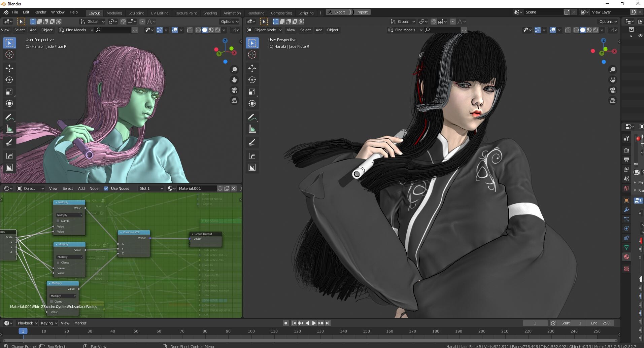Enable rendered shading in right viewport
This screenshot has height=348, width=644.
pos(596,30)
